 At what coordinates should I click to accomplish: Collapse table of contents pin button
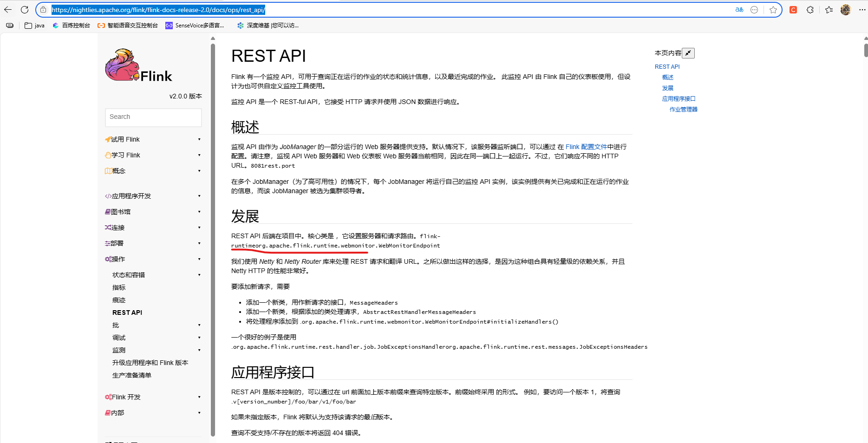click(688, 53)
